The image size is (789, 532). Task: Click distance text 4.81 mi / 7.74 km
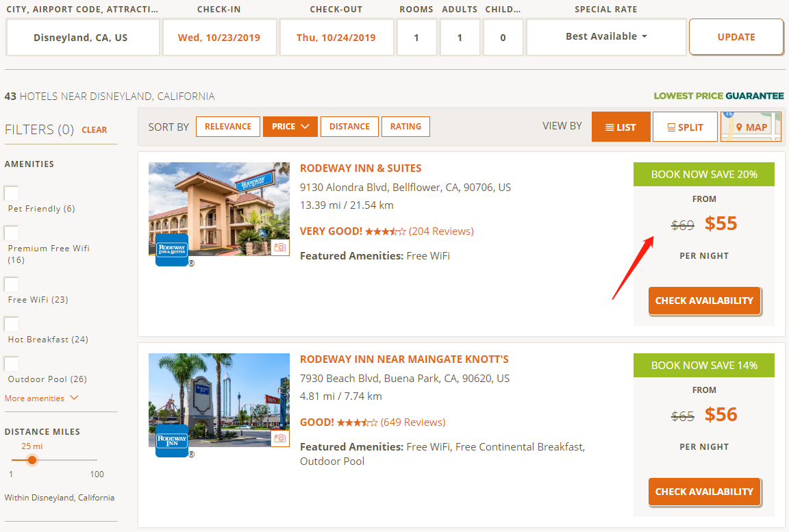(x=340, y=396)
